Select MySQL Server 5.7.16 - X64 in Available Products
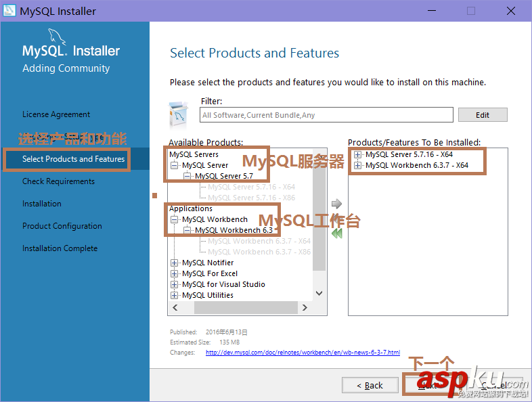This screenshot has width=532, height=402. 251,187
